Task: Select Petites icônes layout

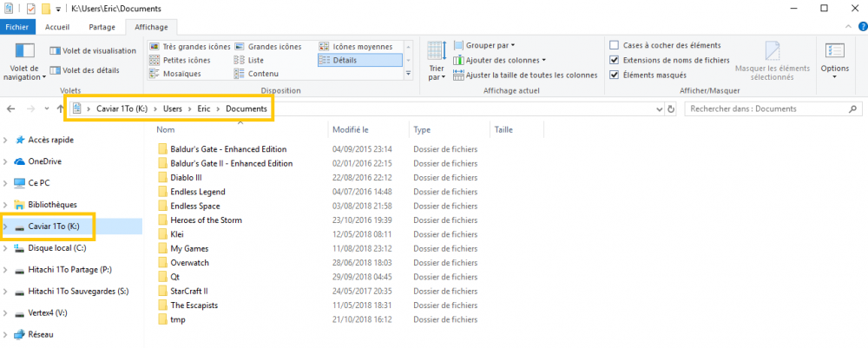Action: [x=180, y=60]
